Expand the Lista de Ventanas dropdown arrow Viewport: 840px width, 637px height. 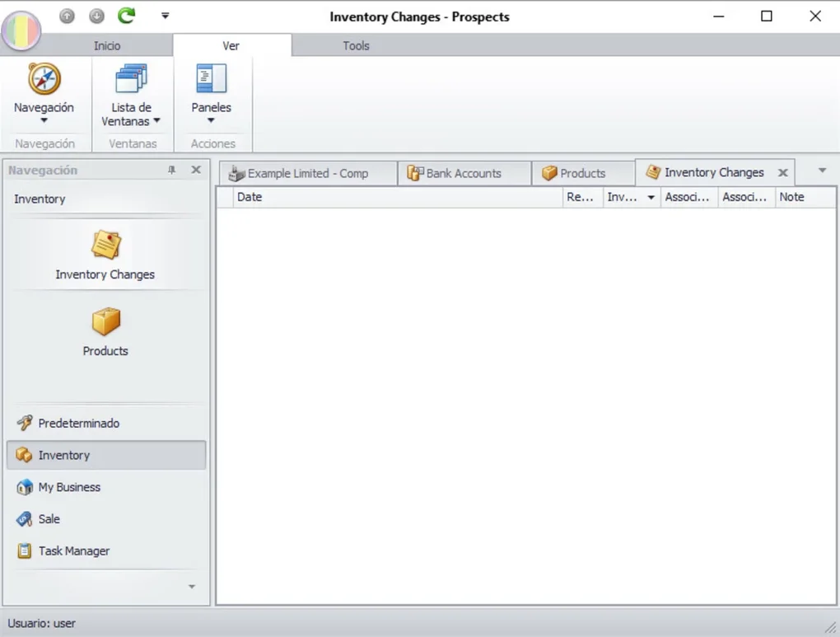click(156, 120)
